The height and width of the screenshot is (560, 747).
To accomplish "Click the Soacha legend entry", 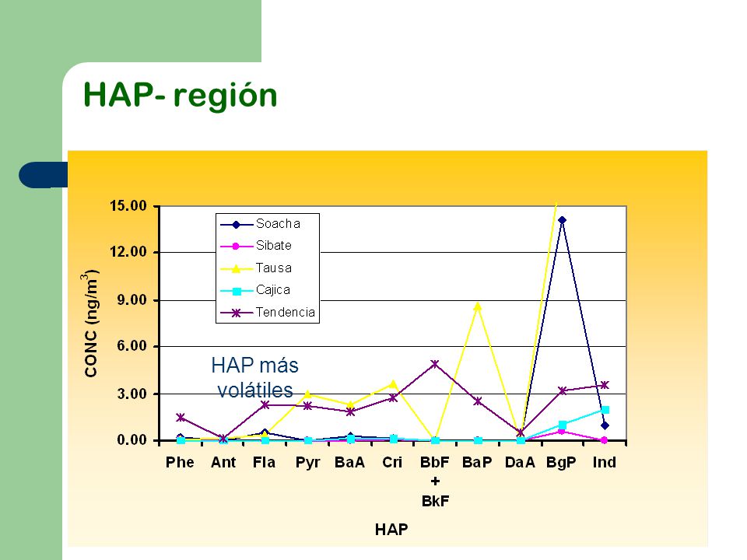I will click(x=260, y=224).
